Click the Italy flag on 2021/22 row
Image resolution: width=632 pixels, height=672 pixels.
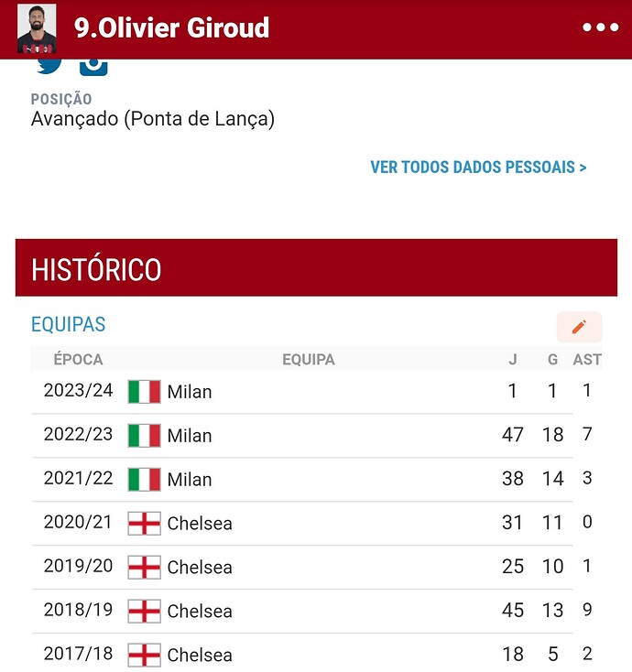coord(145,479)
